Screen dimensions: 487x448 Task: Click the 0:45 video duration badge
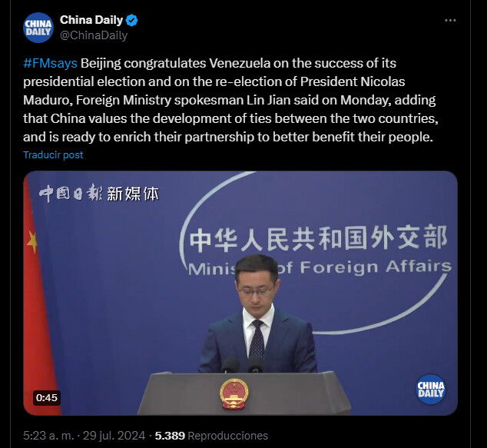pos(47,398)
